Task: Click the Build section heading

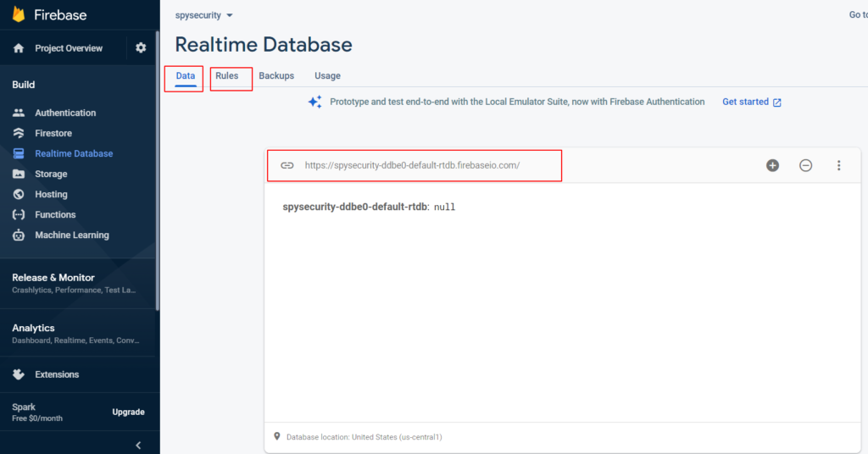Action: (x=23, y=85)
